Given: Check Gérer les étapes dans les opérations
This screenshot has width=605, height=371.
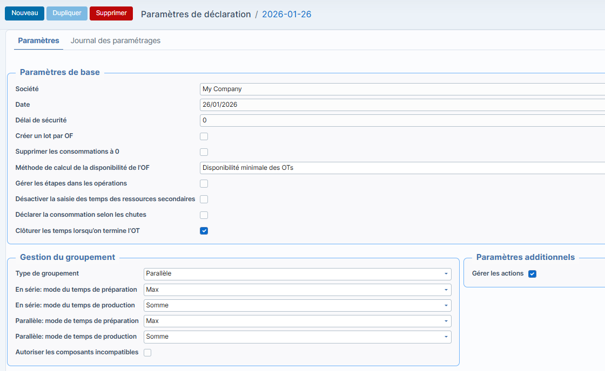Looking at the screenshot, I should (204, 184).
